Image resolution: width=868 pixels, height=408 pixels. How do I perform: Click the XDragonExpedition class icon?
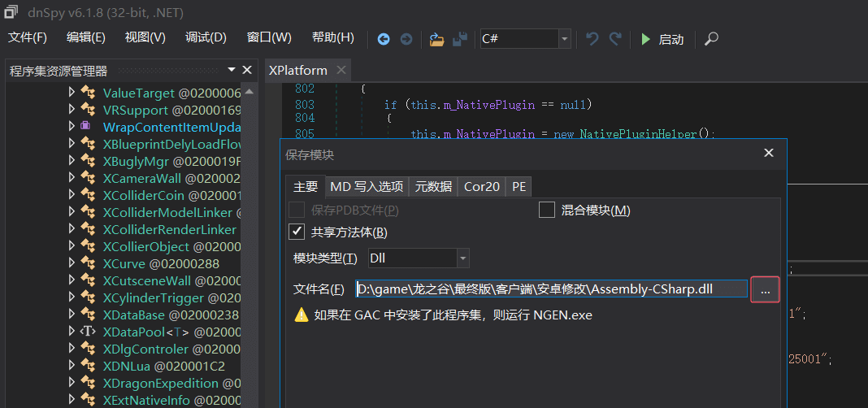click(88, 383)
